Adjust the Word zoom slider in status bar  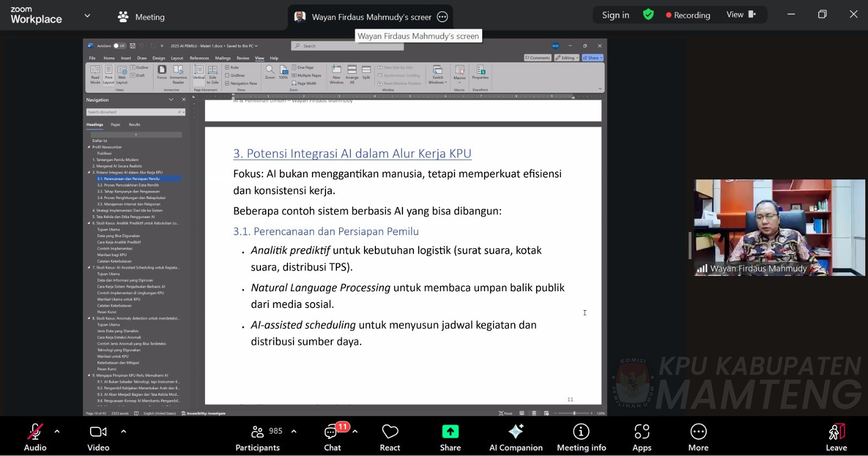point(574,413)
